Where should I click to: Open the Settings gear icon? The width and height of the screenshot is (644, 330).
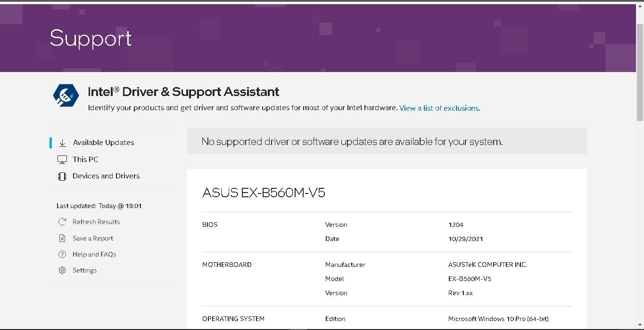(x=62, y=270)
